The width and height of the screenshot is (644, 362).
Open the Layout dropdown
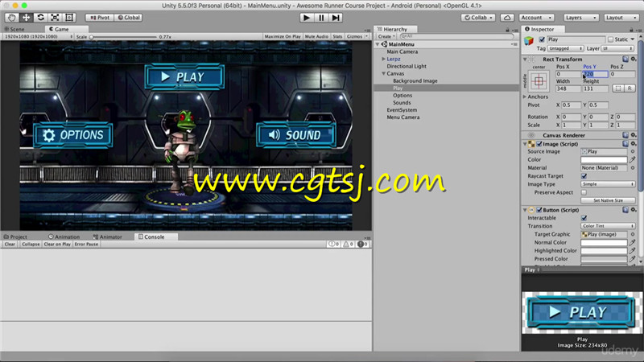pyautogui.click(x=621, y=18)
